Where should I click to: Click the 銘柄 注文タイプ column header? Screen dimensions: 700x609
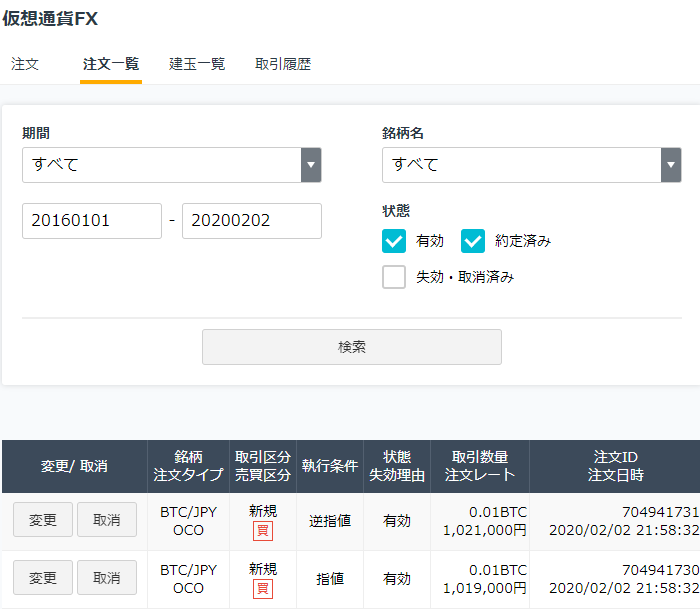[188, 466]
